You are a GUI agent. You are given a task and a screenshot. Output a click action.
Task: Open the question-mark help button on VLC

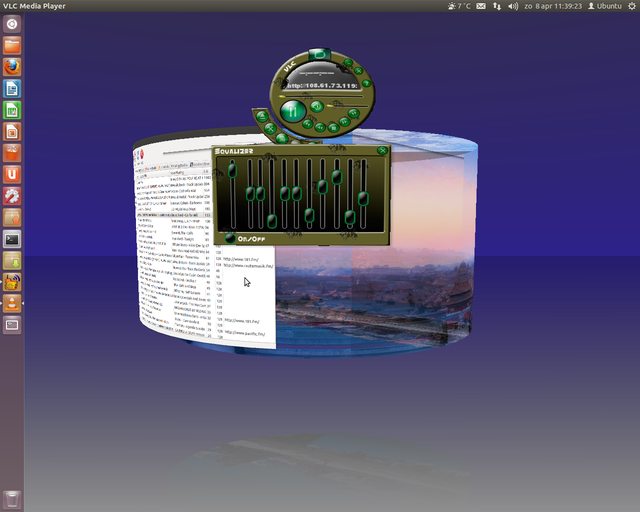[x=367, y=83]
